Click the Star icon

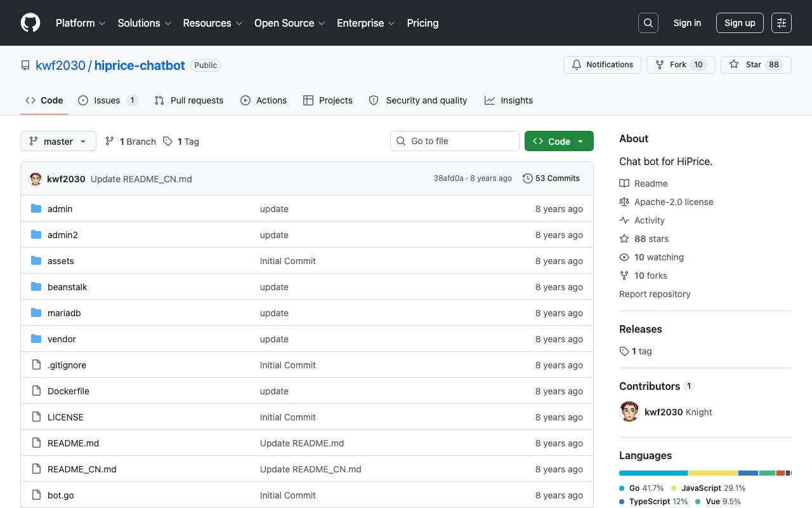click(x=734, y=65)
